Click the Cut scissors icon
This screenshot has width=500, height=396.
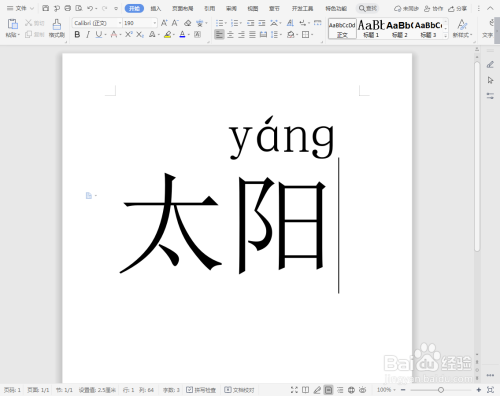tap(29, 23)
